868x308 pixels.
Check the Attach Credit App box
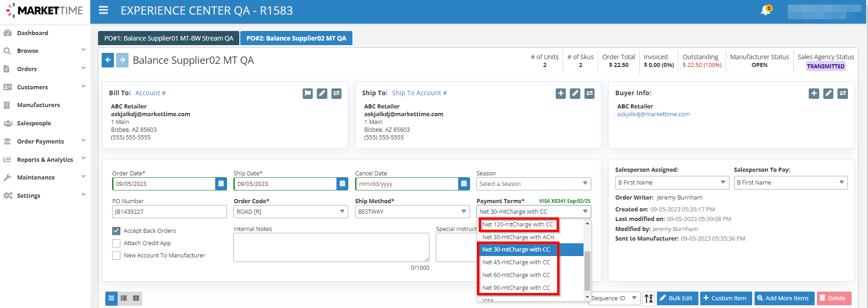116,243
